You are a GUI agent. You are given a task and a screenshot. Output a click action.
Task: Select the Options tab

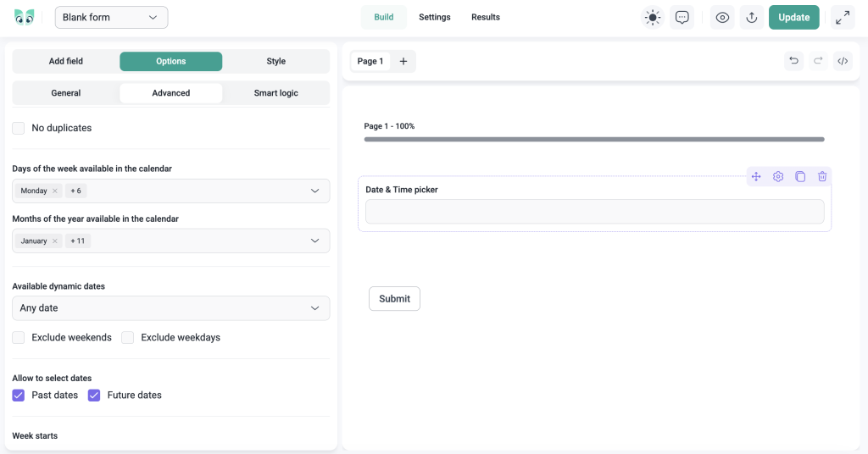[x=171, y=61]
